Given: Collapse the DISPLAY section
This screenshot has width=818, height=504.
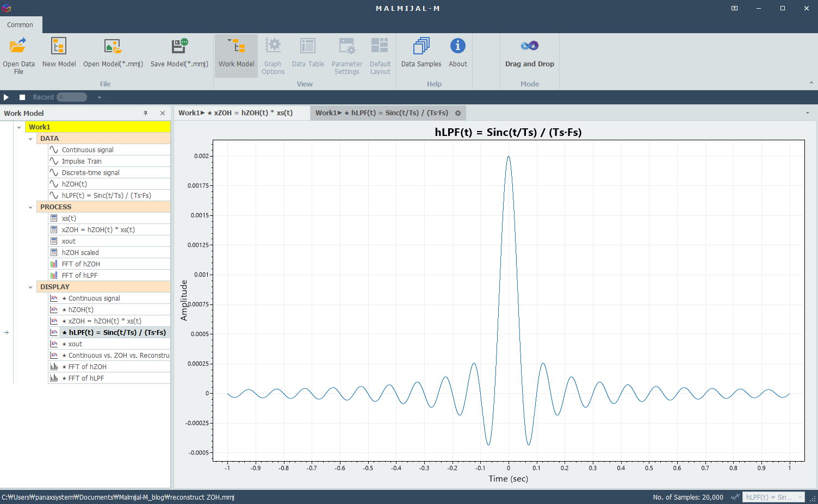Looking at the screenshot, I should 30,287.
